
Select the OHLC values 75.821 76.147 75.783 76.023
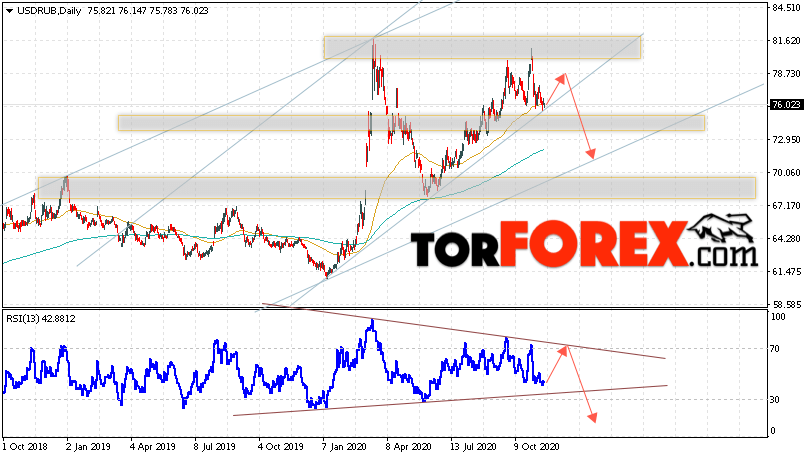[148, 10]
